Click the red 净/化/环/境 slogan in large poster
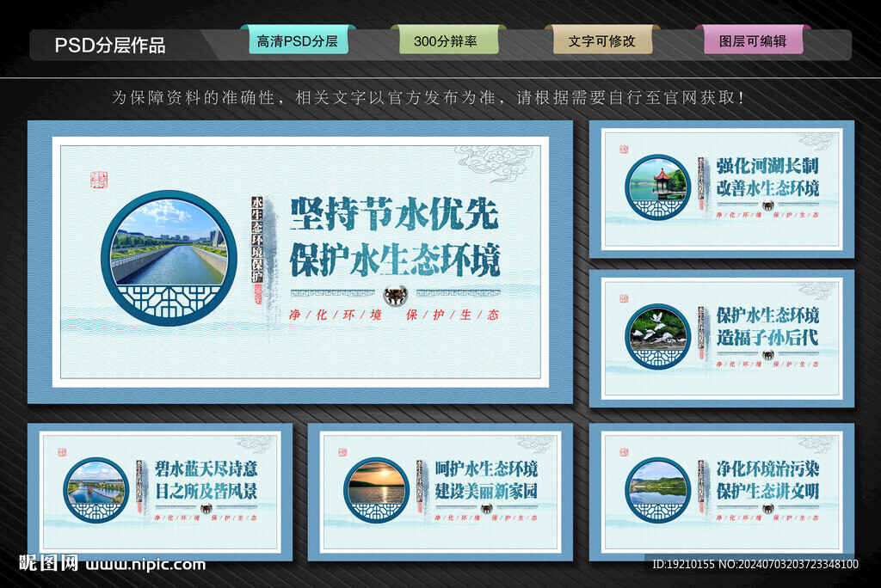The image size is (881, 588). 336,315
